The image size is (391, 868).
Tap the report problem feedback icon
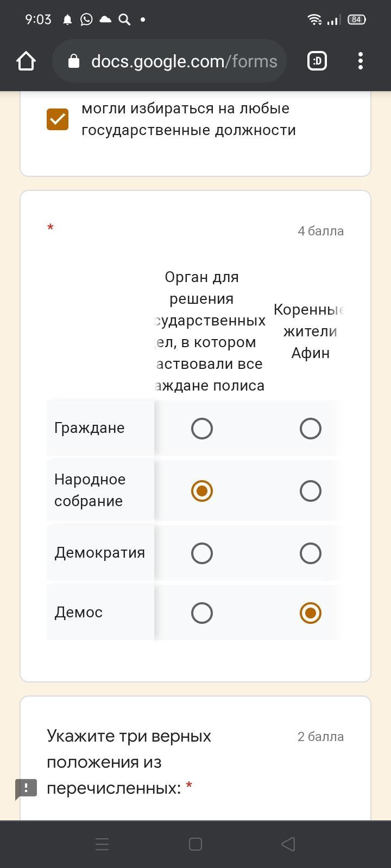point(26,789)
